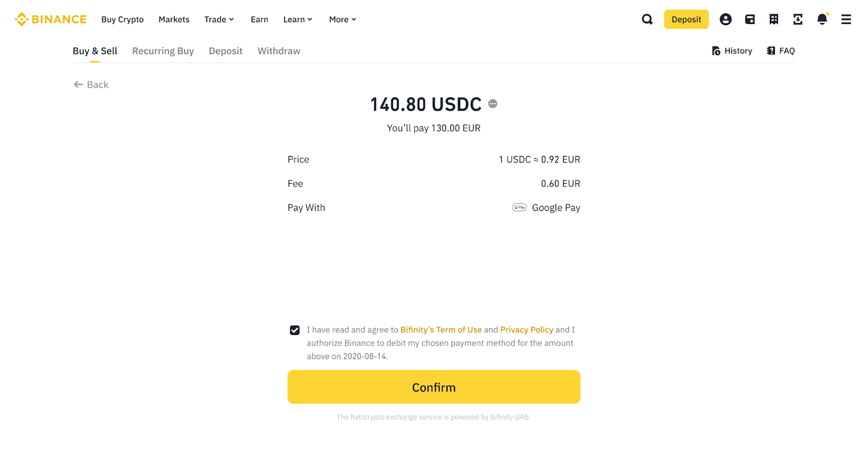Screen dimensions: 868x458
Task: Switch to the Recurring Buy tab
Action: click(x=163, y=51)
